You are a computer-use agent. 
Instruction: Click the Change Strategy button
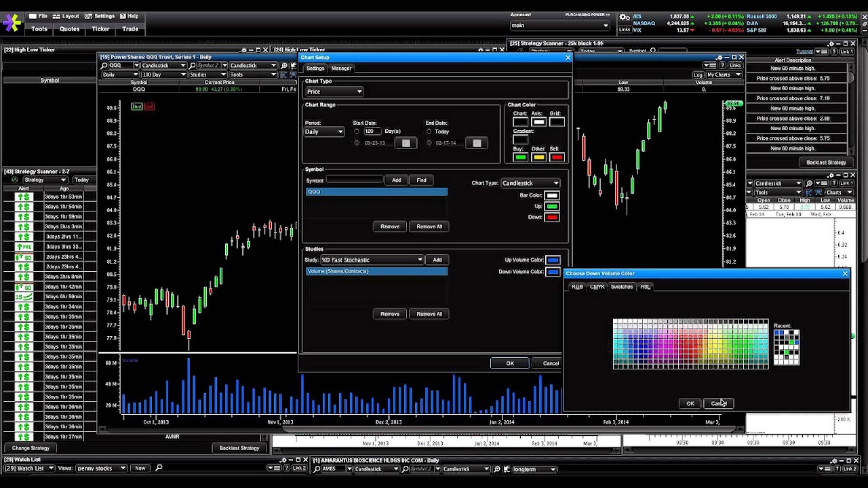click(31, 448)
